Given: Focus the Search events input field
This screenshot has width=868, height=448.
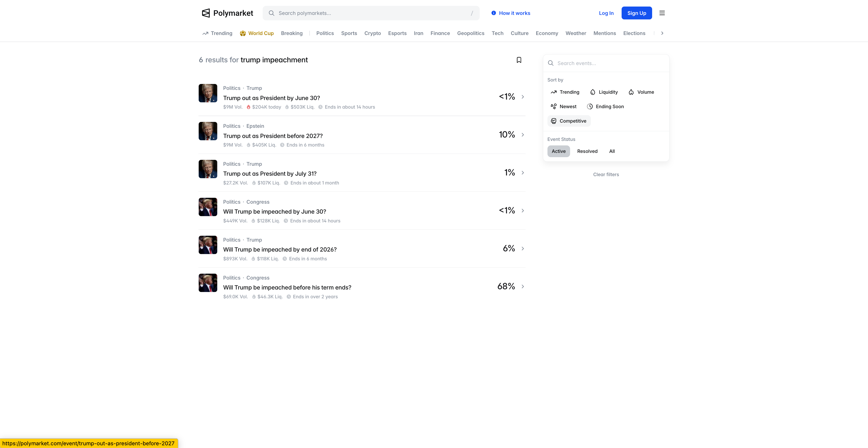Looking at the screenshot, I should coord(606,63).
